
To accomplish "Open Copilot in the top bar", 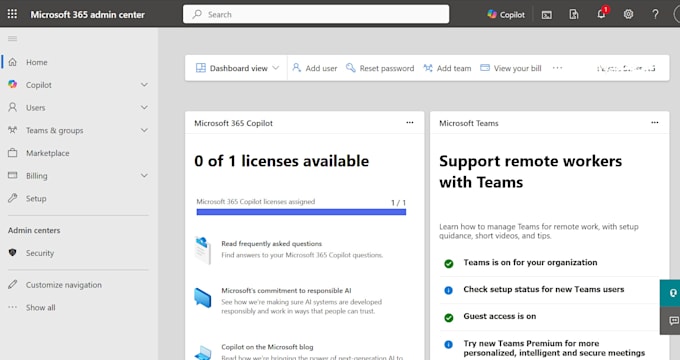I will 506,14.
